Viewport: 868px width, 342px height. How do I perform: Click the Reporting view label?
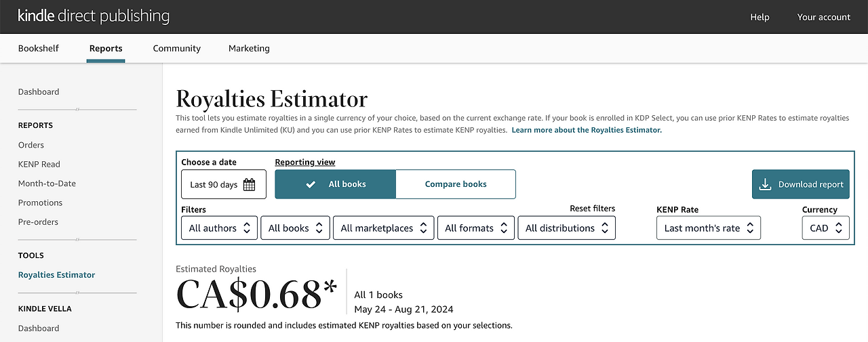305,163
